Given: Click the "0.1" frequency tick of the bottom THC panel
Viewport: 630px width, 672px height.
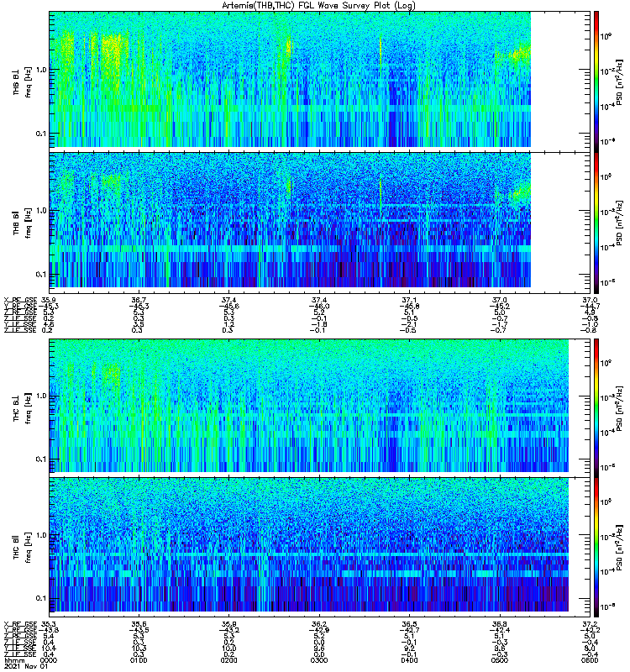Looking at the screenshot, I should pyautogui.click(x=41, y=598).
